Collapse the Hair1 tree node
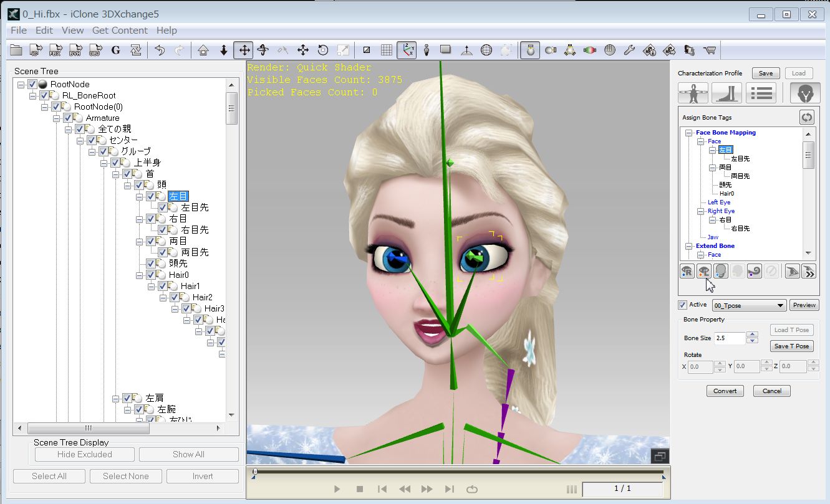 pyautogui.click(x=152, y=286)
